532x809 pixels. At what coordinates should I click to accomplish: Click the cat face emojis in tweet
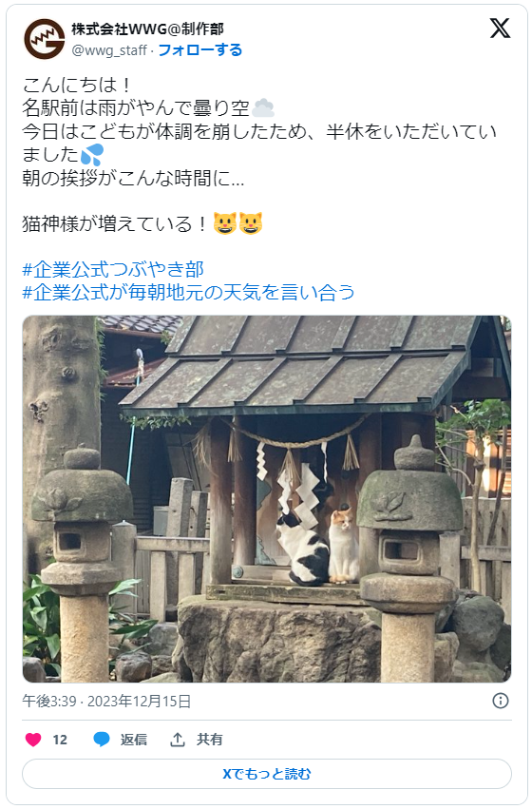coord(237,223)
